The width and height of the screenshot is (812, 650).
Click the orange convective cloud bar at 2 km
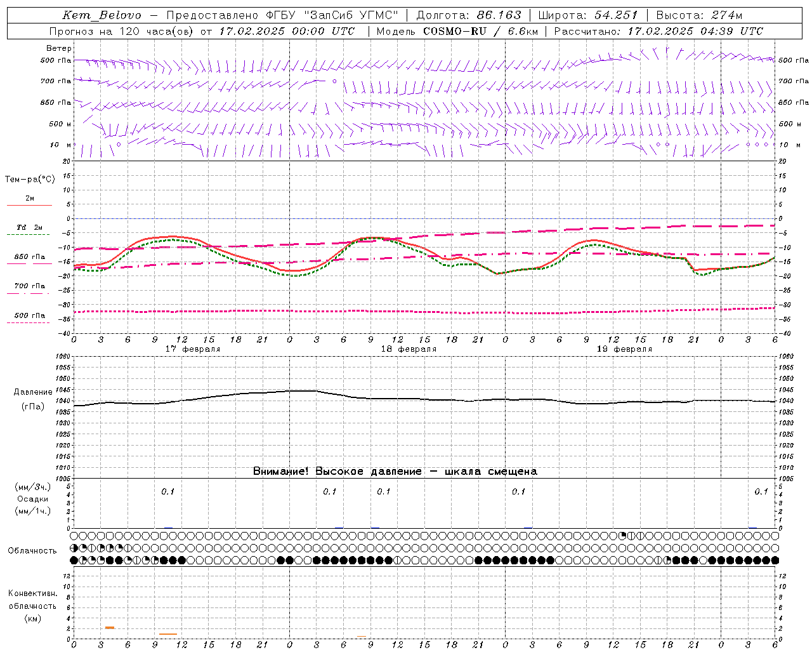(x=110, y=628)
